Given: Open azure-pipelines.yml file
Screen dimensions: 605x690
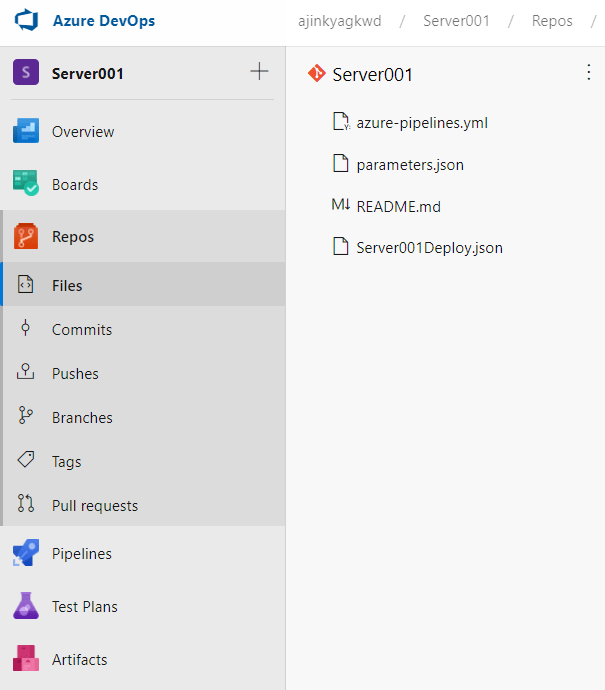Looking at the screenshot, I should (x=421, y=123).
